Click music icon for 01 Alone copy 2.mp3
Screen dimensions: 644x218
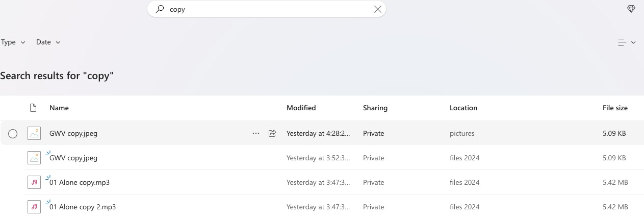[34, 207]
